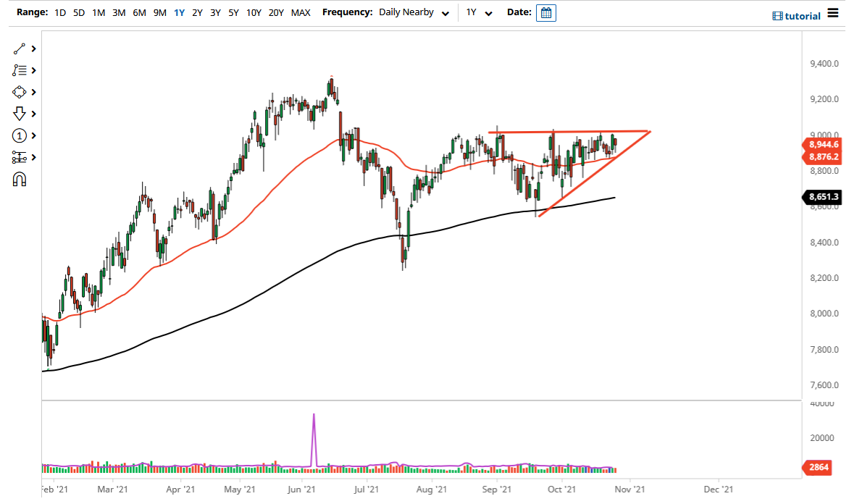Viewport: 849px width, 504px height.
Task: Click the June volume spike
Action: (314, 439)
